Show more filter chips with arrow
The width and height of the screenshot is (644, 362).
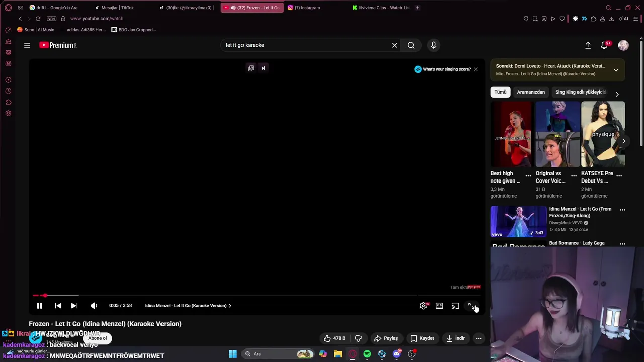(x=617, y=94)
